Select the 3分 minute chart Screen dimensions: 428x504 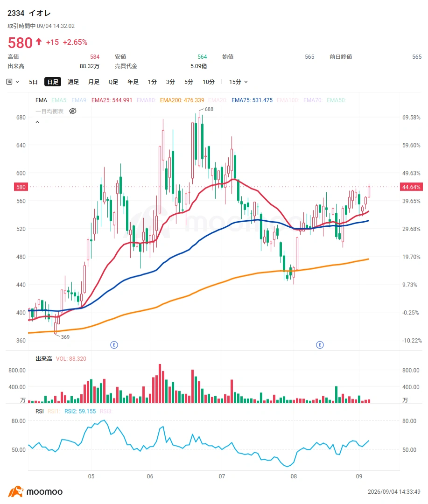pyautogui.click(x=170, y=82)
